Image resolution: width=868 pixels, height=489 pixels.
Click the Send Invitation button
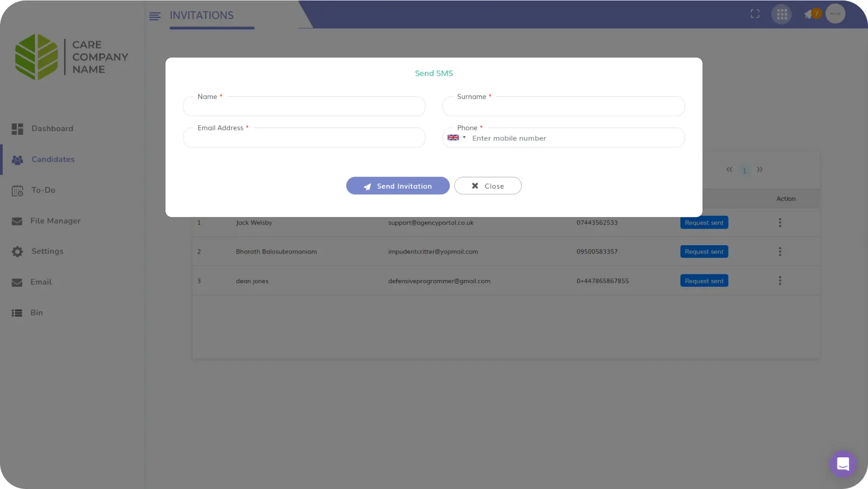point(397,186)
